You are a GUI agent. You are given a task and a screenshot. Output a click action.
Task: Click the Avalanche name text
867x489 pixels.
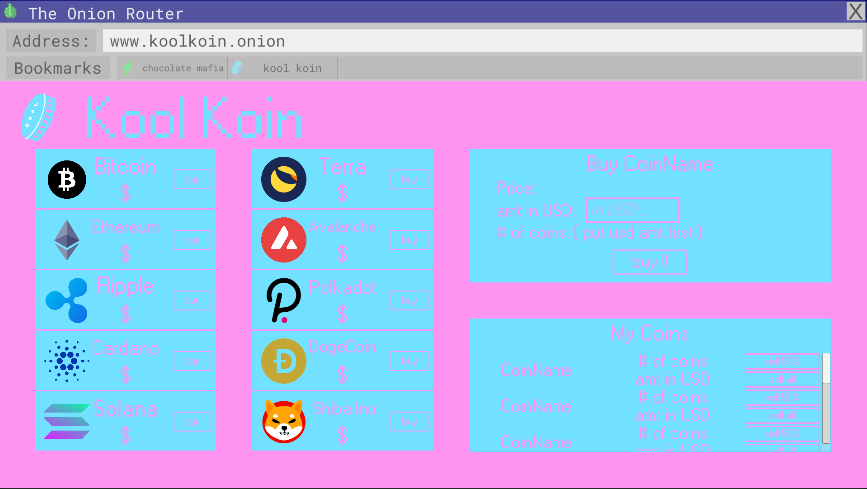[342, 227]
